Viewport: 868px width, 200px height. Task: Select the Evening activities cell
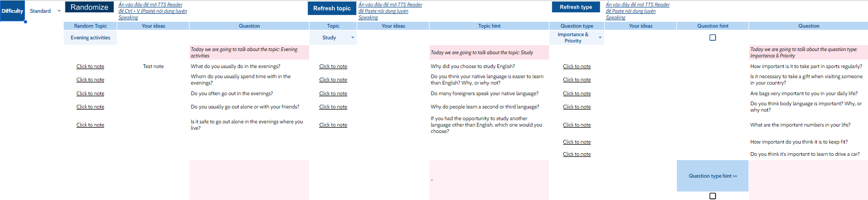(x=90, y=38)
